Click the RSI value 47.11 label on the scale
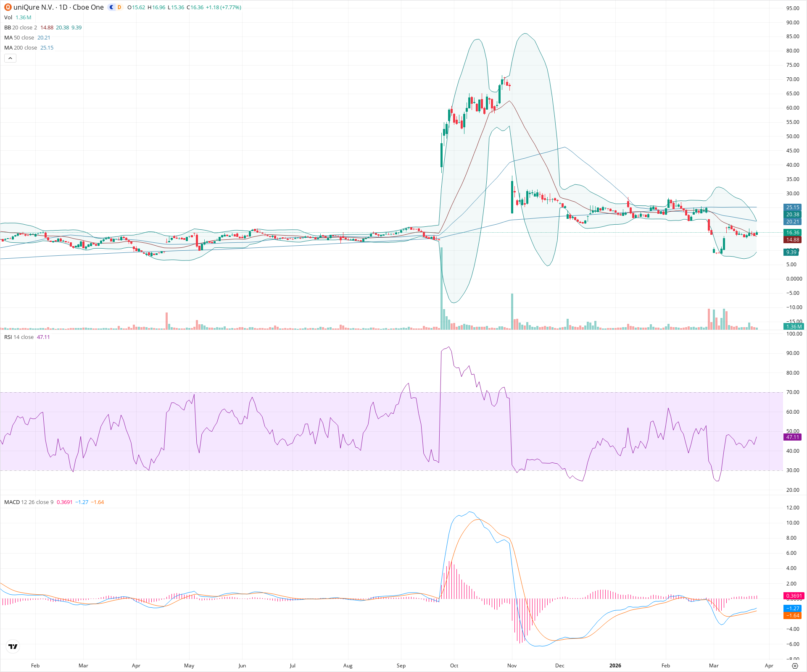 [792, 437]
